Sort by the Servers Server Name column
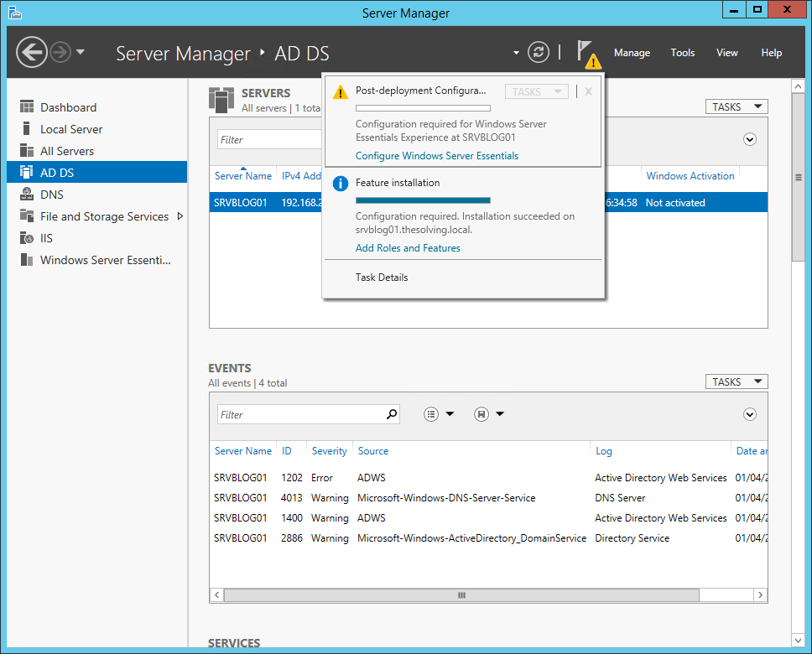 [x=243, y=176]
